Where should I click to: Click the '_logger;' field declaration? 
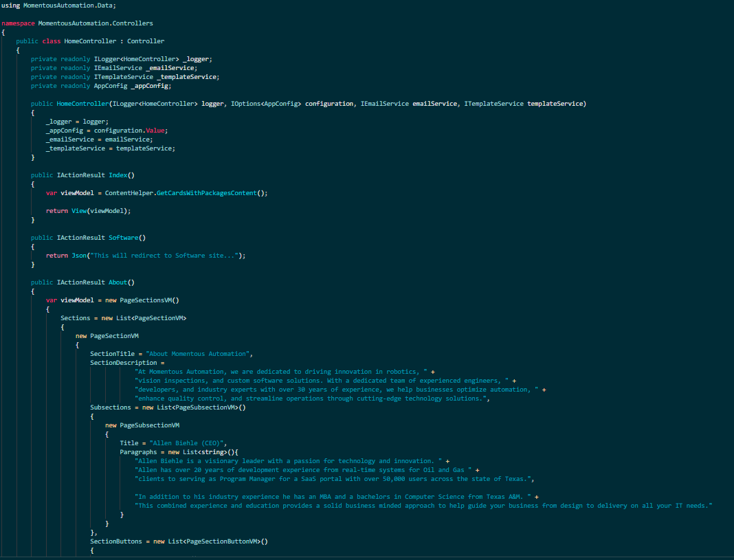click(x=197, y=59)
